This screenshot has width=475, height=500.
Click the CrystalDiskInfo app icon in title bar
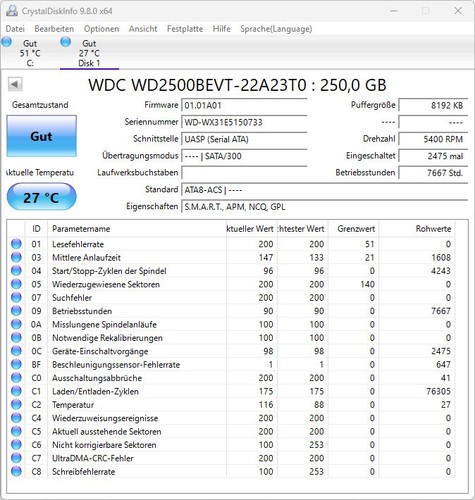[x=12, y=11]
